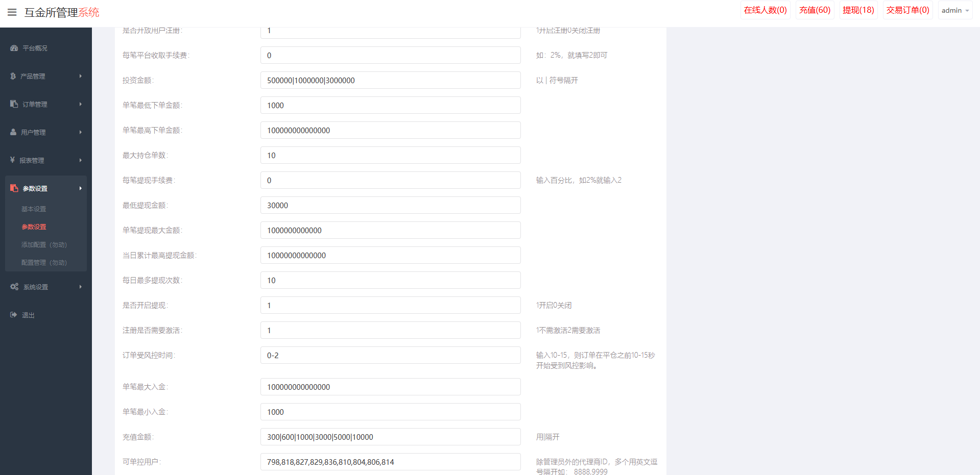Viewport: 980px width, 475px height.
Task: Click the 退出 logout icon
Action: pos(14,315)
